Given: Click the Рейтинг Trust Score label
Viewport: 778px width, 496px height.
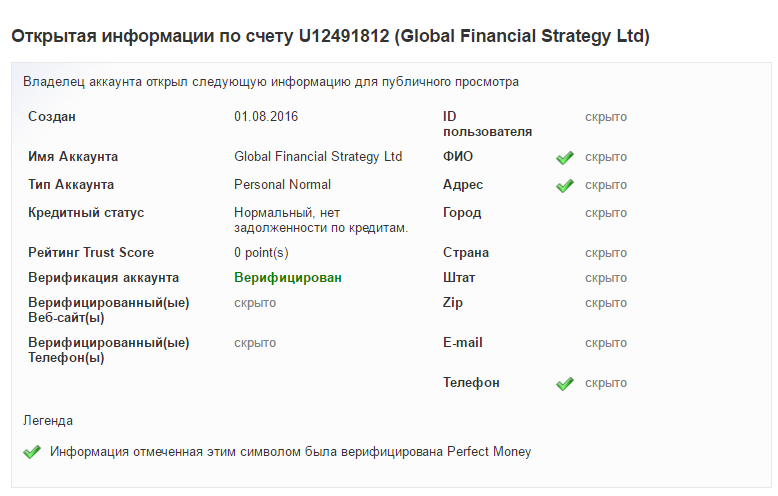Looking at the screenshot, I should point(91,253).
